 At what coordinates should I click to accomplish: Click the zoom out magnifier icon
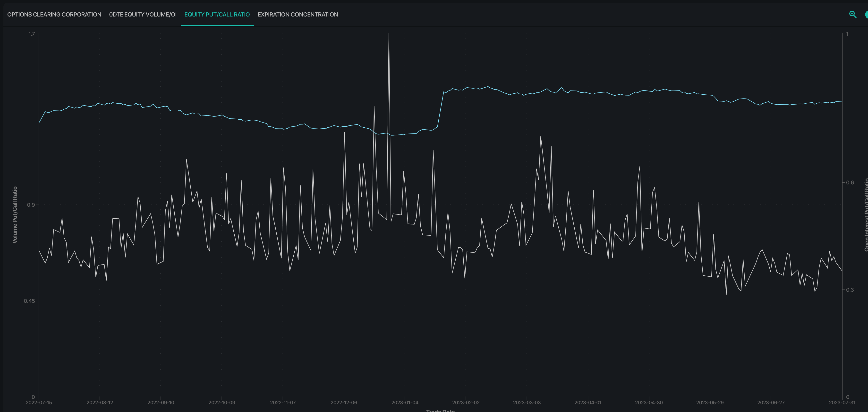(852, 15)
